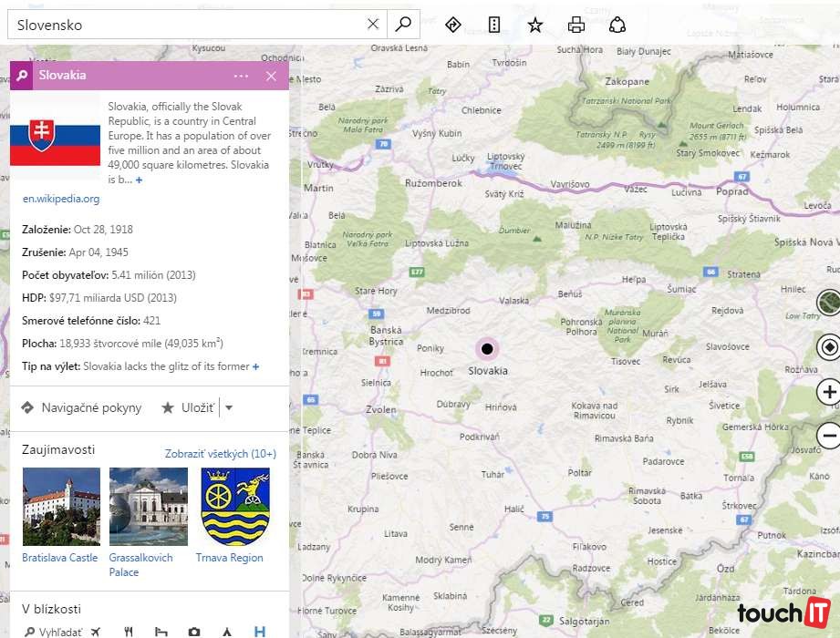This screenshot has height=638, width=840.
Task: Open the three-dot menu on Slovakia card
Action: click(241, 77)
